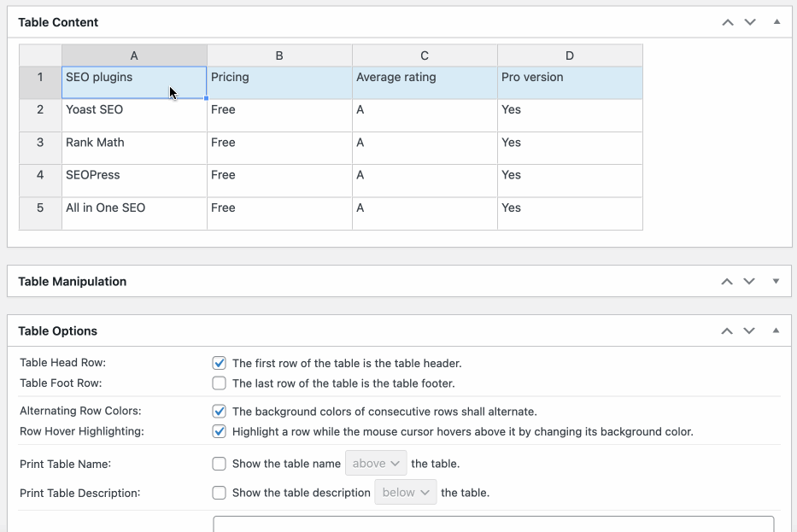This screenshot has height=532, width=797.
Task: Select column A header
Action: (134, 56)
